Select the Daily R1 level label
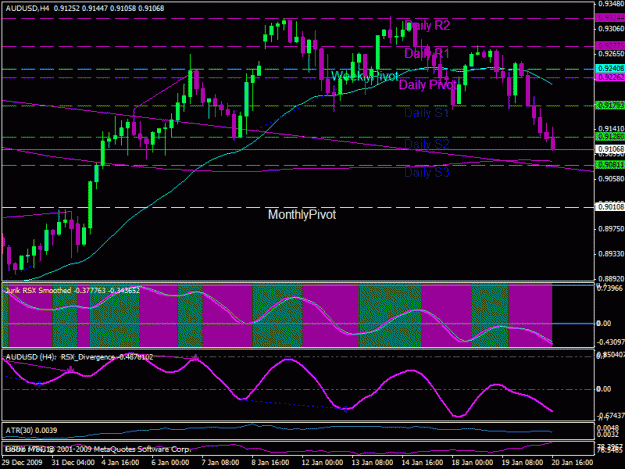The width and height of the screenshot is (625, 469). coord(427,53)
